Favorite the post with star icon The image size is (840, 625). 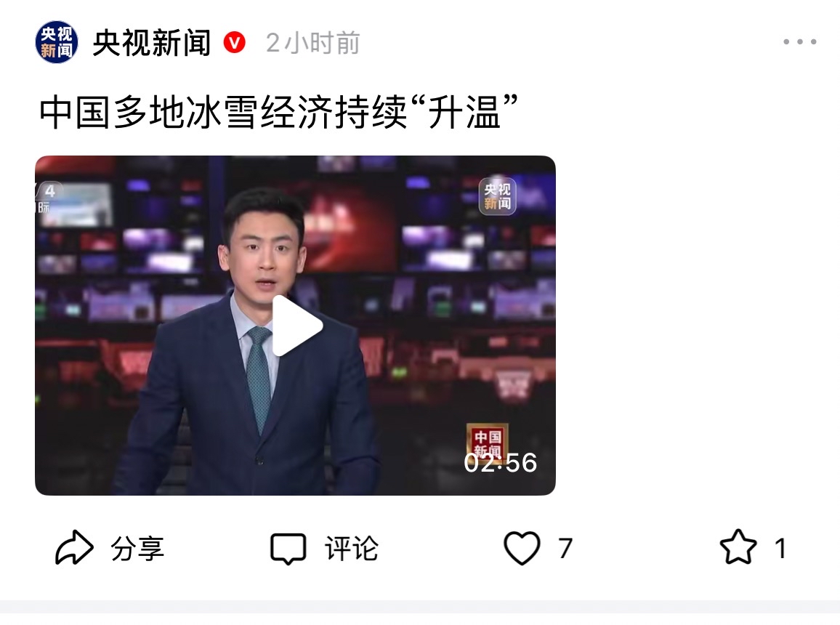[x=738, y=547]
